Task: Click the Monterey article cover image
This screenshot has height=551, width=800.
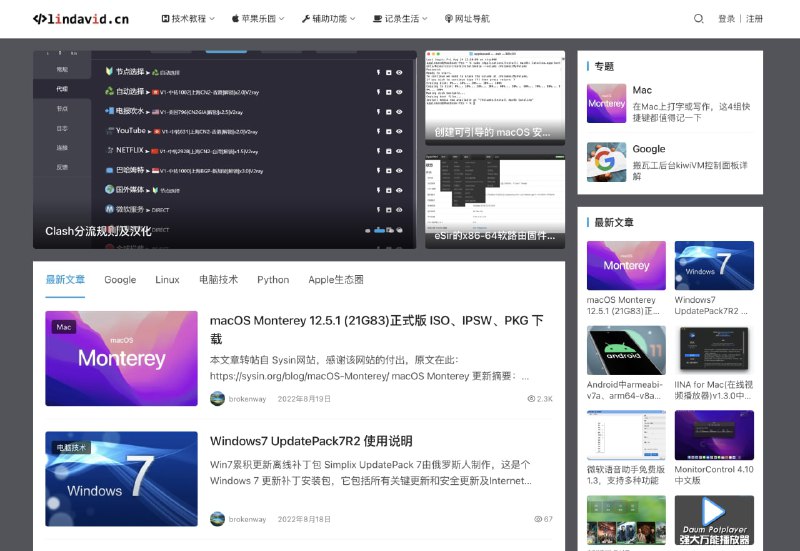Action: click(121, 358)
